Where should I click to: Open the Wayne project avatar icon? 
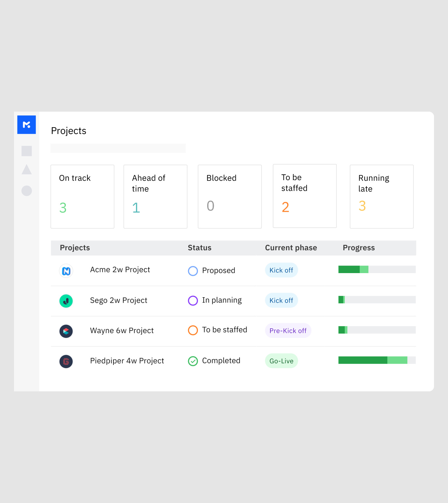pyautogui.click(x=66, y=331)
